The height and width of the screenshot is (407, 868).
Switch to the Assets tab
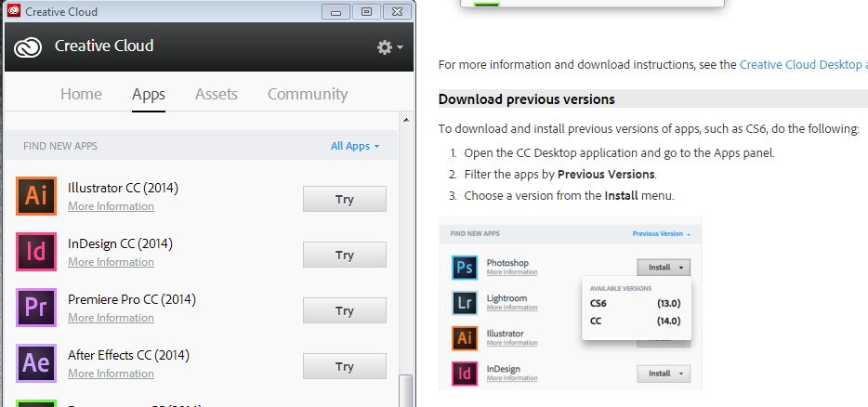pyautogui.click(x=216, y=94)
